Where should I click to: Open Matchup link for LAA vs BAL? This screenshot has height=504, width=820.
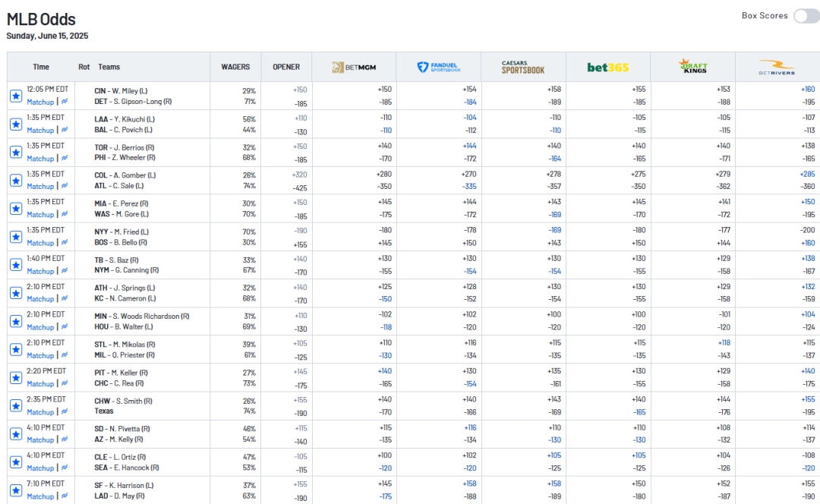pyautogui.click(x=40, y=131)
